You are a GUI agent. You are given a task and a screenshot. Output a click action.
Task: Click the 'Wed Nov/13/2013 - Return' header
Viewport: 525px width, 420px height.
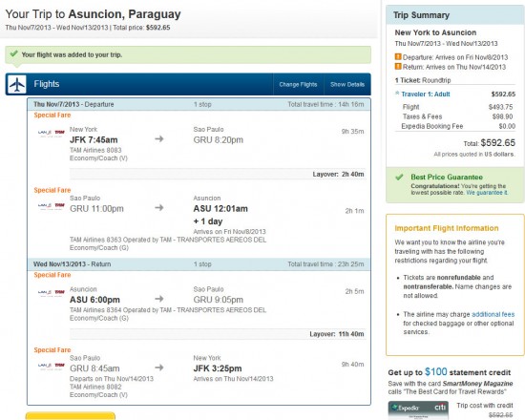[72, 263]
